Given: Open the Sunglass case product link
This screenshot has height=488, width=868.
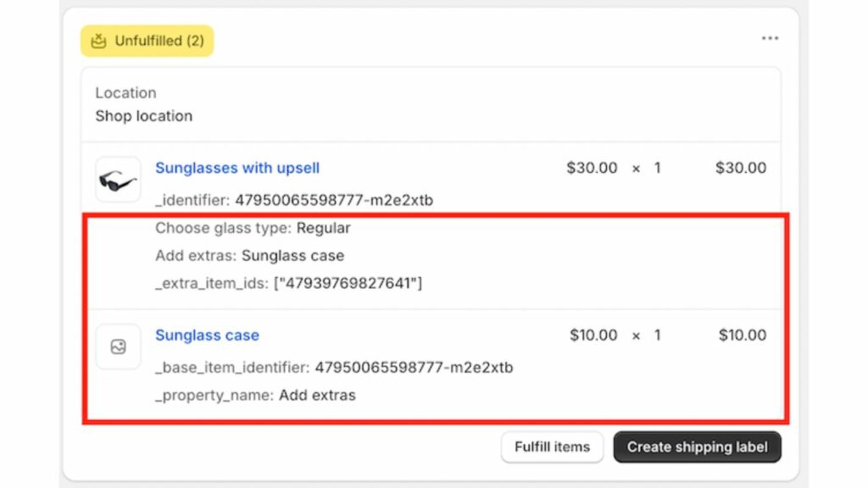Looking at the screenshot, I should (x=207, y=335).
